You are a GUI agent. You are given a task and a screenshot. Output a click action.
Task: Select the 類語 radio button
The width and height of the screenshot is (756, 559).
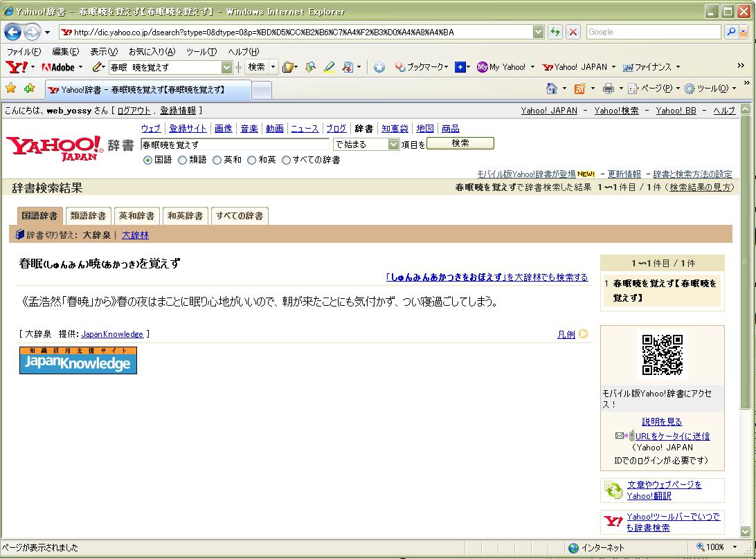click(x=182, y=160)
